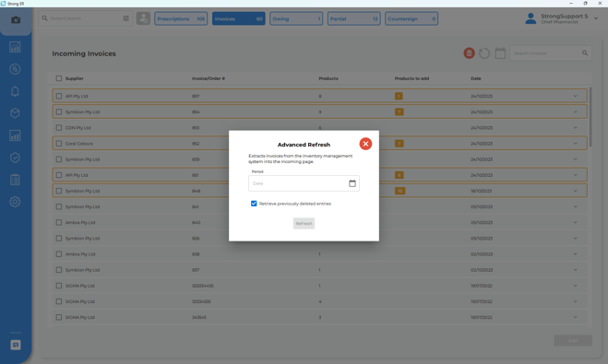Expand row for Ambra invoice 838
The width and height of the screenshot is (608, 364).
pyautogui.click(x=576, y=254)
